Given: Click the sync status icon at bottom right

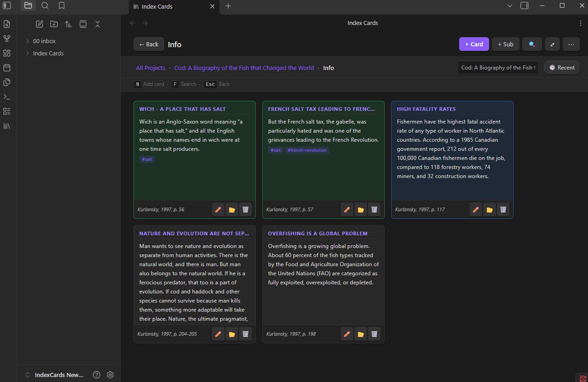Looking at the screenshot, I should pyautogui.click(x=583, y=378).
